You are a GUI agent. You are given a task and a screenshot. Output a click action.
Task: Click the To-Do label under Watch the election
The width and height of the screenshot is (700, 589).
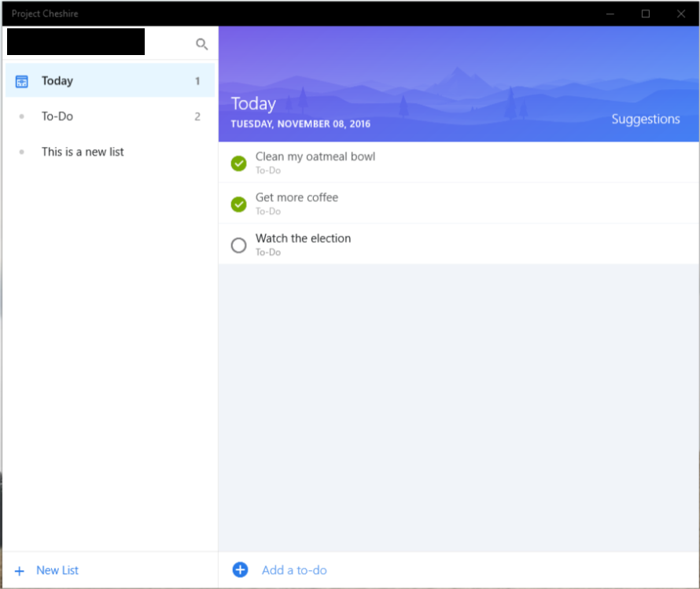click(268, 252)
